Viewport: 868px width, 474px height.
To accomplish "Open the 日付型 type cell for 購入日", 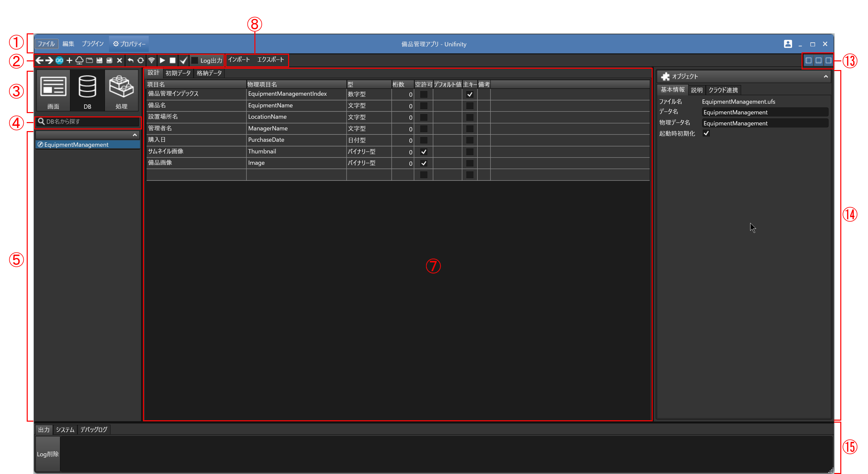I will pyautogui.click(x=369, y=140).
